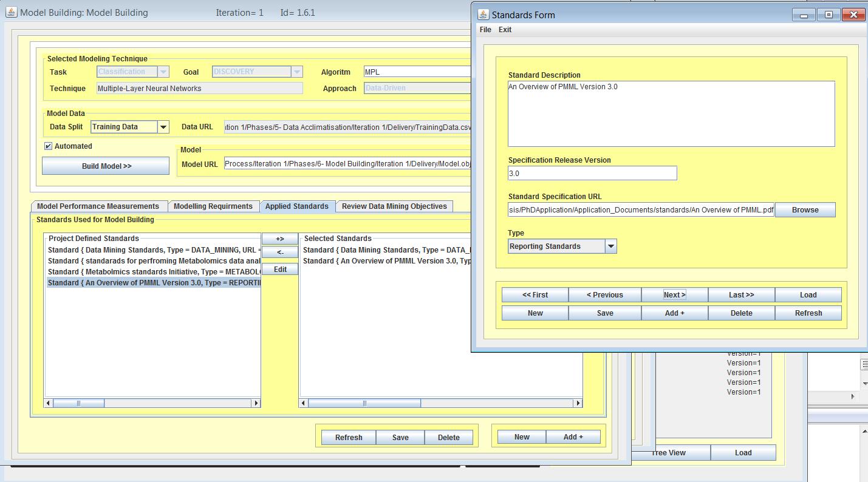Click the add-to-selected arrow button

point(280,239)
